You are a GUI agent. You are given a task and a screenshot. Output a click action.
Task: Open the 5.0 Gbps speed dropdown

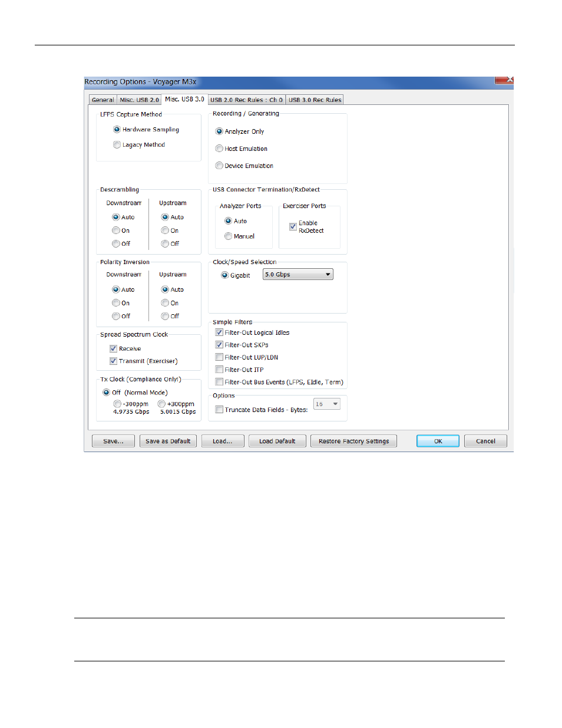(x=298, y=275)
